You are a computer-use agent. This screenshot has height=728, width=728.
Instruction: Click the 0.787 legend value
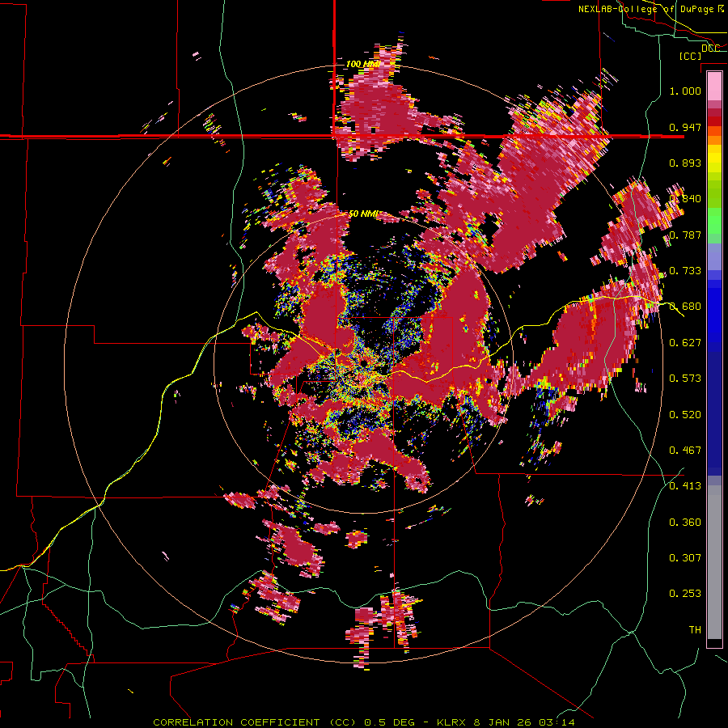685,235
